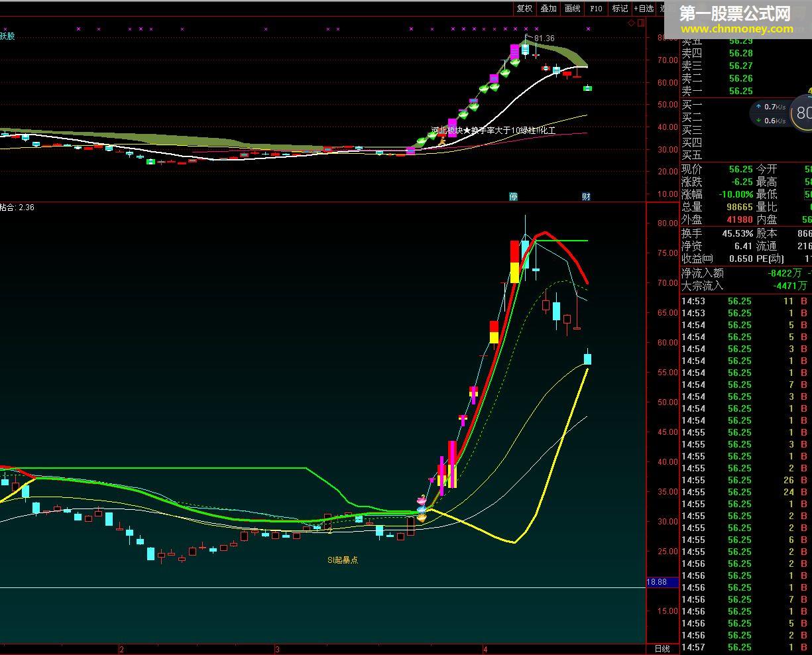Click the 标记 mark button
The width and height of the screenshot is (812, 655).
(620, 9)
